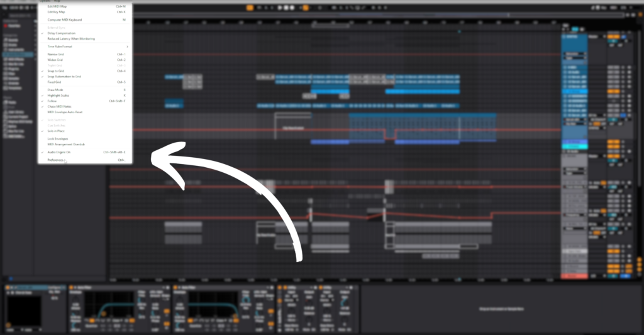Turn off Audio Engine On
This screenshot has height=335, width=644.
click(59, 152)
